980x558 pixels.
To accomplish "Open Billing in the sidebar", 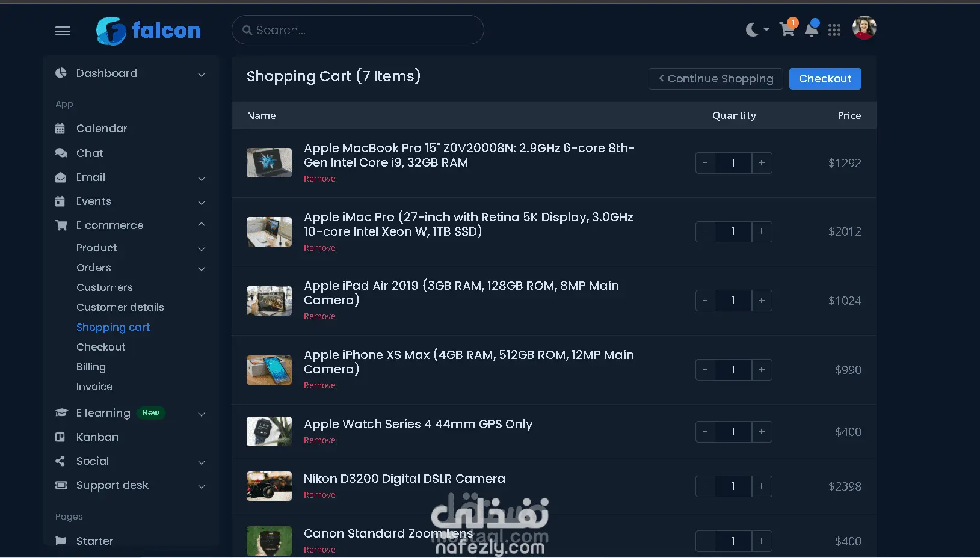I will [x=91, y=367].
